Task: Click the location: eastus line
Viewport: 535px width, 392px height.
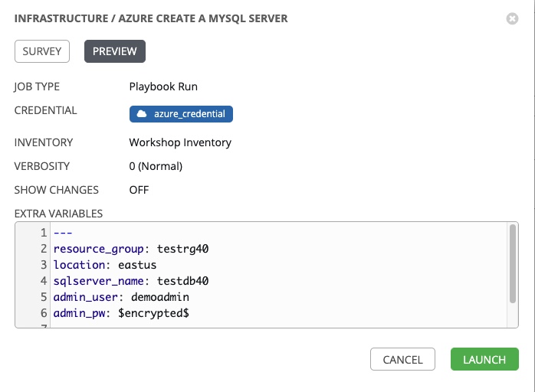Action: (x=105, y=265)
